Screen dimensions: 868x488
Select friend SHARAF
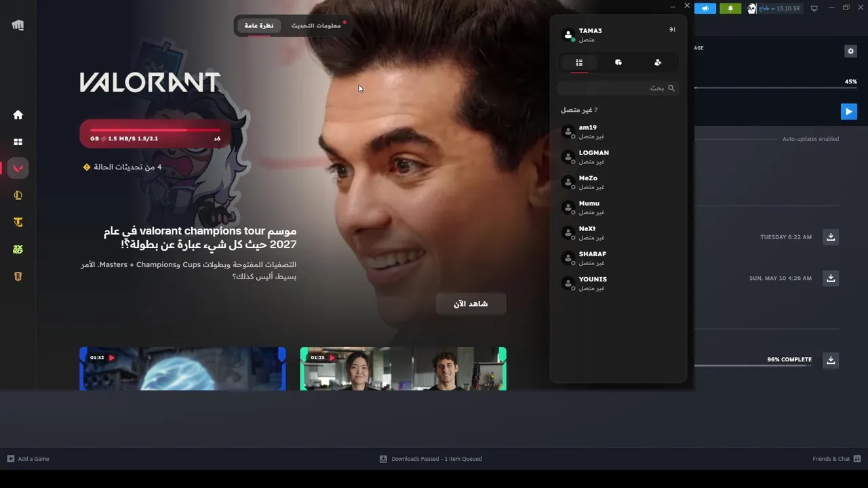coord(618,258)
